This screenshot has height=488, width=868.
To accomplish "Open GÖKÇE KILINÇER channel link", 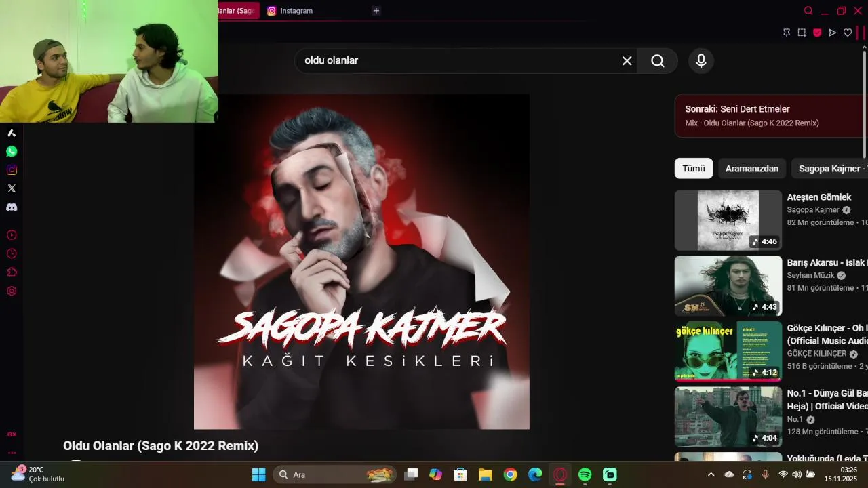I will (816, 354).
